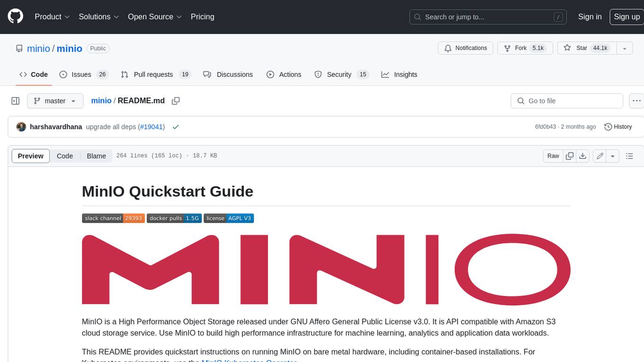This screenshot has width=644, height=362.
Task: Open the minio owner profile link
Action: (x=38, y=48)
